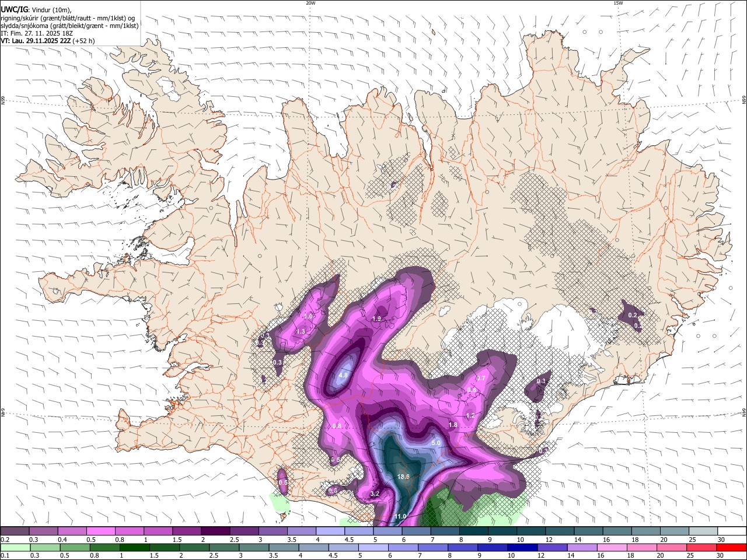The image size is (747, 560).
Task: Click the 'slydda/snjókoma' legend description line
Action: point(69,26)
